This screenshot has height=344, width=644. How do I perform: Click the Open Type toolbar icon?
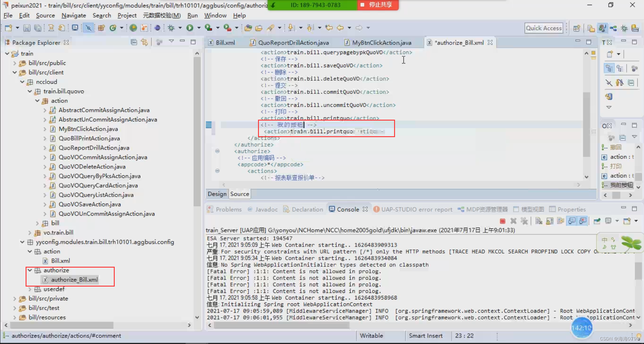(x=248, y=28)
